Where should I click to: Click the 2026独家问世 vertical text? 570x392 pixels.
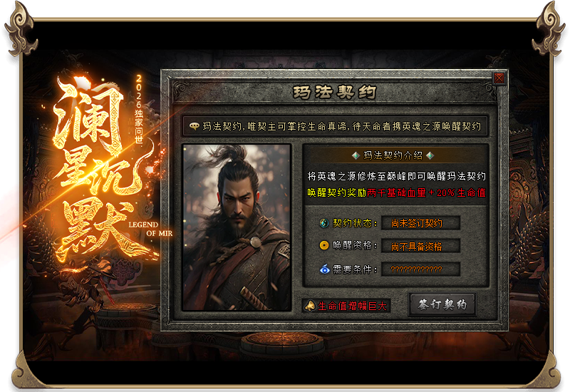139,109
